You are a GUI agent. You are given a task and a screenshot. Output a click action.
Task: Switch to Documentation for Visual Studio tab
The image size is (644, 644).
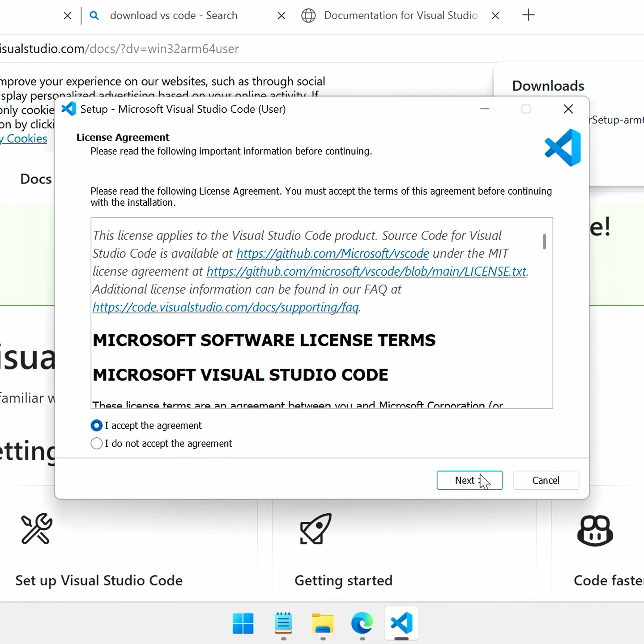pyautogui.click(x=400, y=16)
